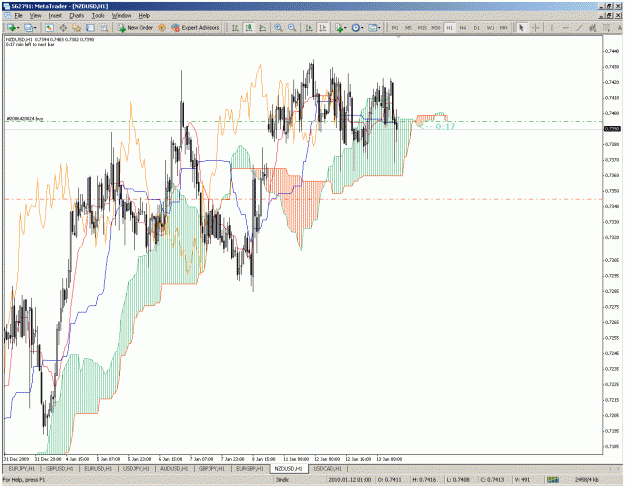This screenshot has width=625, height=486.
Task: Select the MN timeframe
Action: [504, 28]
